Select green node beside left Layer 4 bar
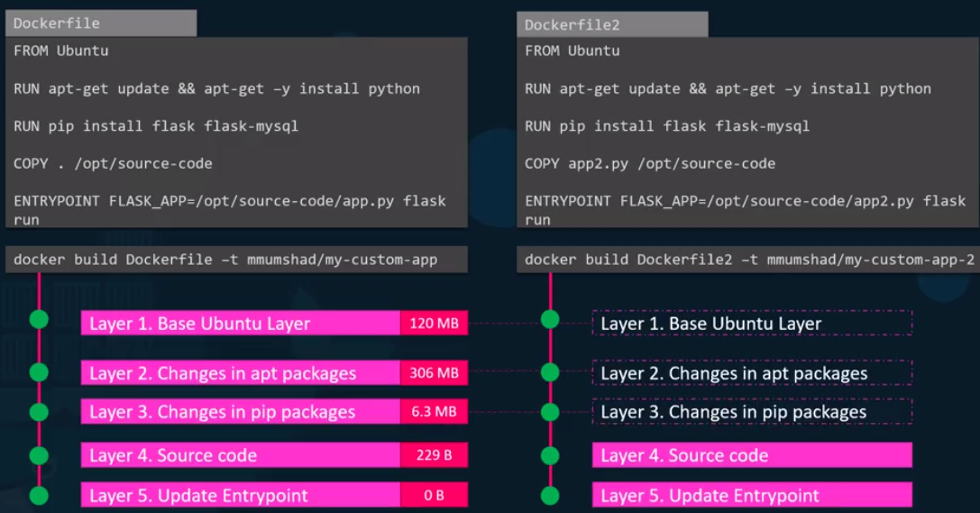 (39, 454)
